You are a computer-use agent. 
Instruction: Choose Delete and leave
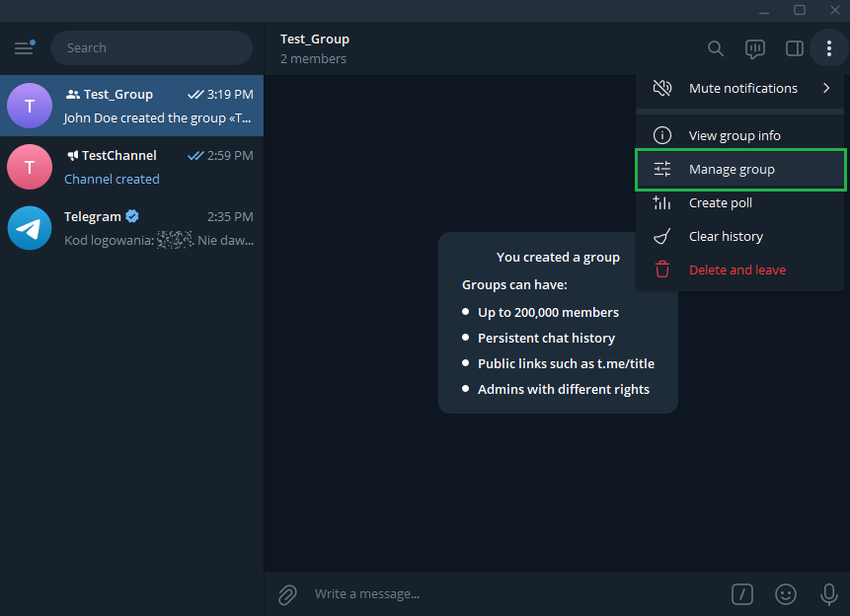[x=740, y=269]
